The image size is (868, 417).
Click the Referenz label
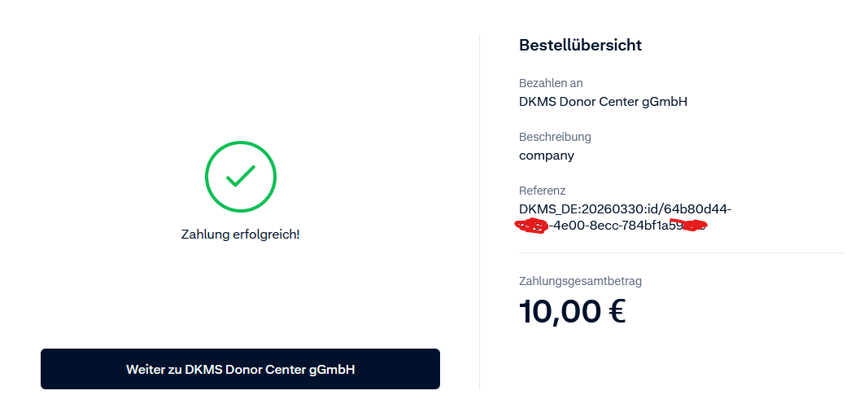click(542, 191)
